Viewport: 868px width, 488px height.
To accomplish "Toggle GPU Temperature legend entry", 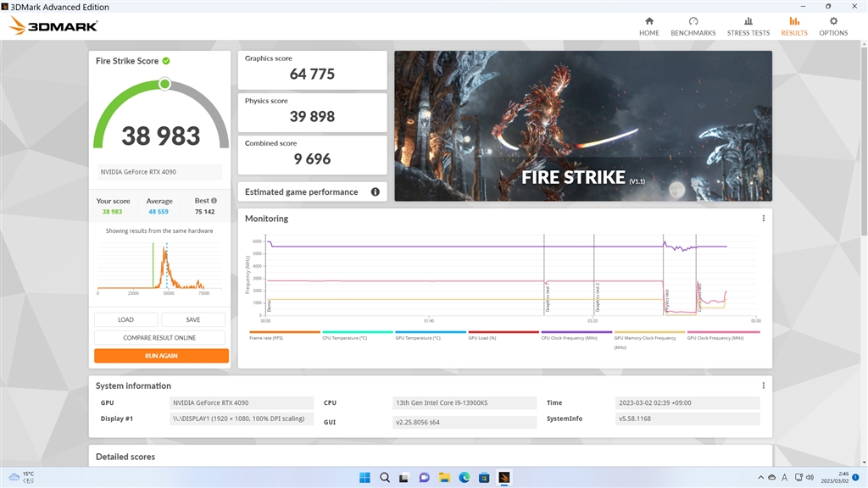I will click(x=431, y=335).
